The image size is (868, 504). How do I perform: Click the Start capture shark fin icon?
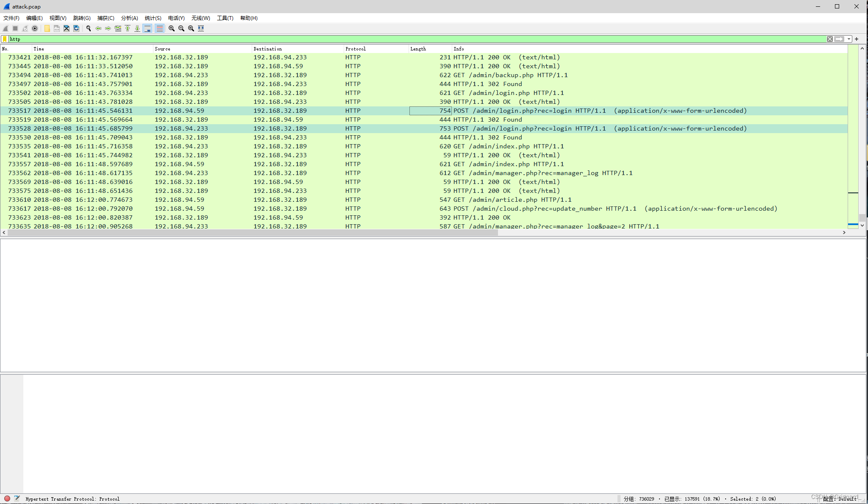(6, 28)
